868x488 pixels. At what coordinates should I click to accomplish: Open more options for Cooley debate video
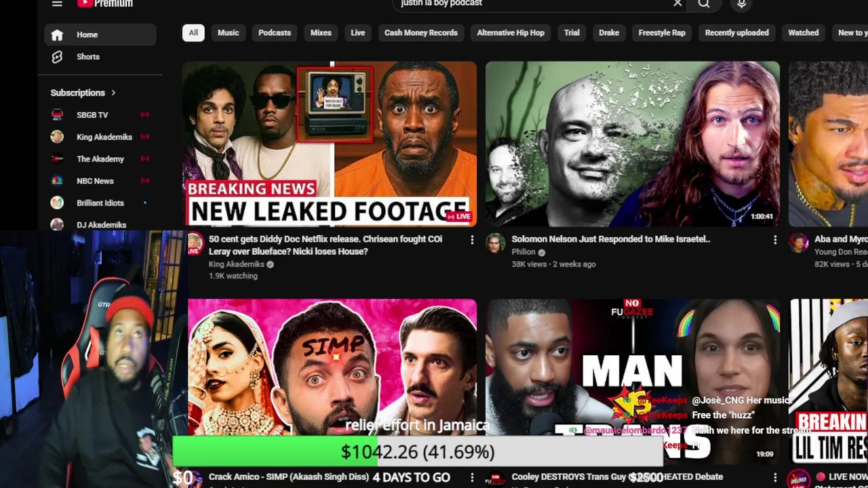(775, 478)
